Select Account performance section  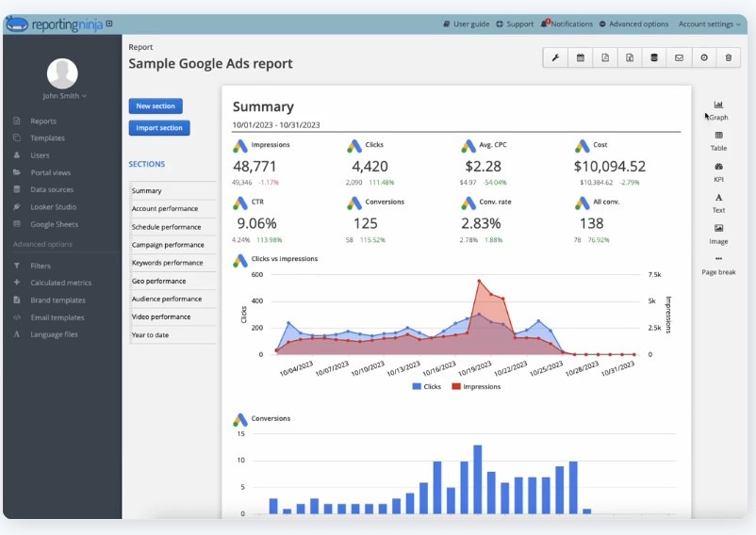pos(173,208)
